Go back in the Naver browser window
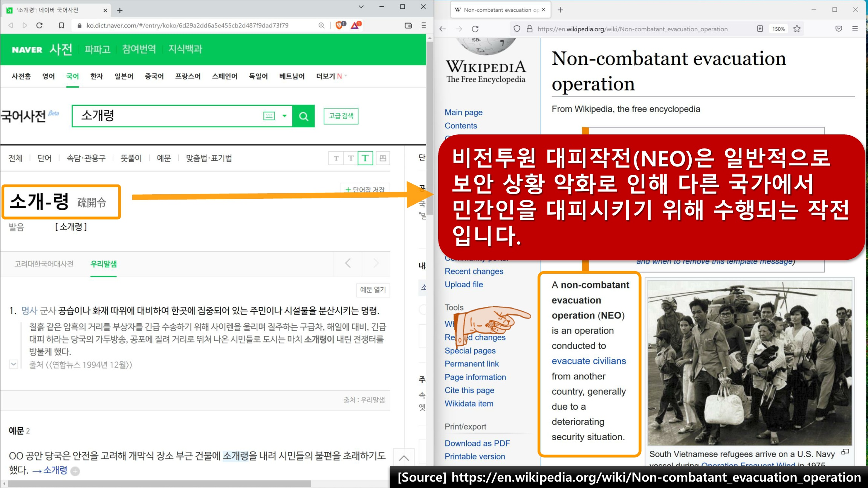Image resolution: width=868 pixels, height=488 pixels. 11,25
